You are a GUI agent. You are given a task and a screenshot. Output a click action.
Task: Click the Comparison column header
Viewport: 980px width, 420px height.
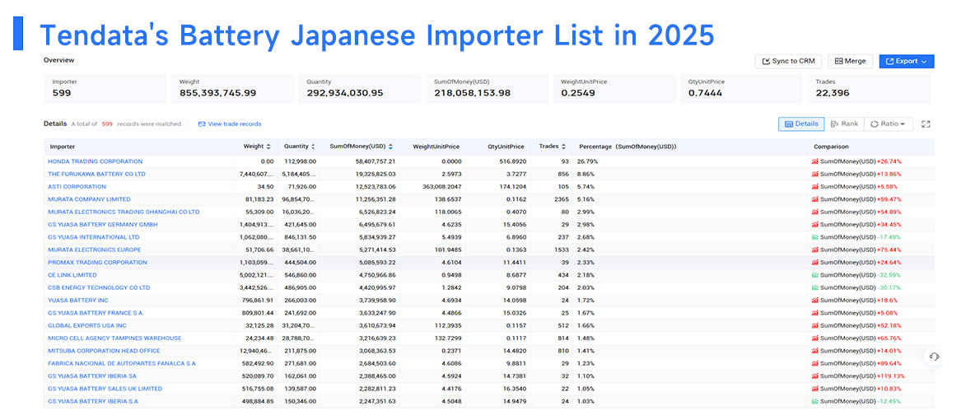click(831, 147)
